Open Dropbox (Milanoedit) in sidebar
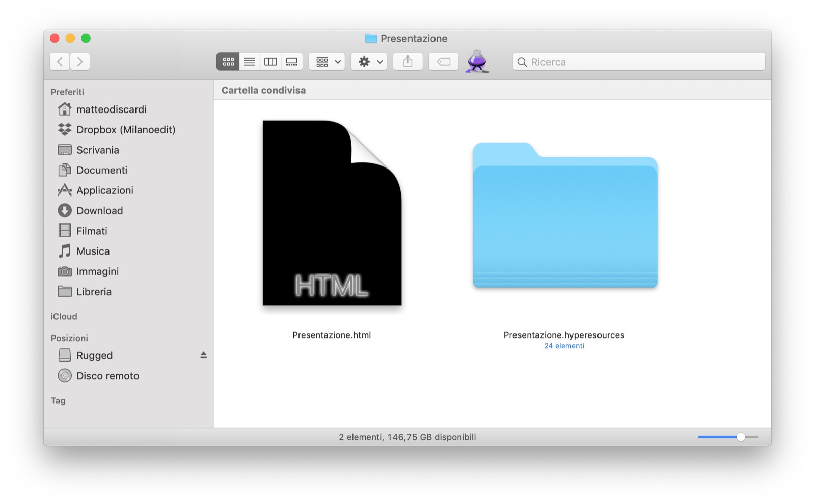 (125, 130)
